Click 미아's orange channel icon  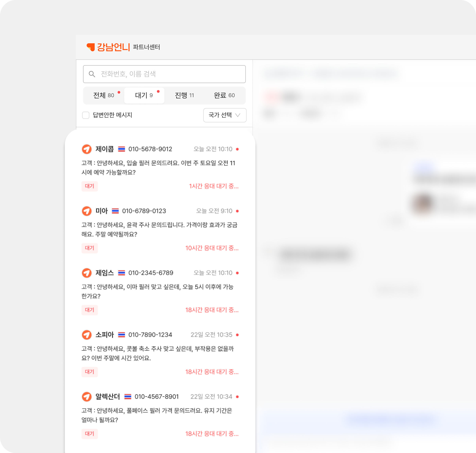pyautogui.click(x=87, y=211)
